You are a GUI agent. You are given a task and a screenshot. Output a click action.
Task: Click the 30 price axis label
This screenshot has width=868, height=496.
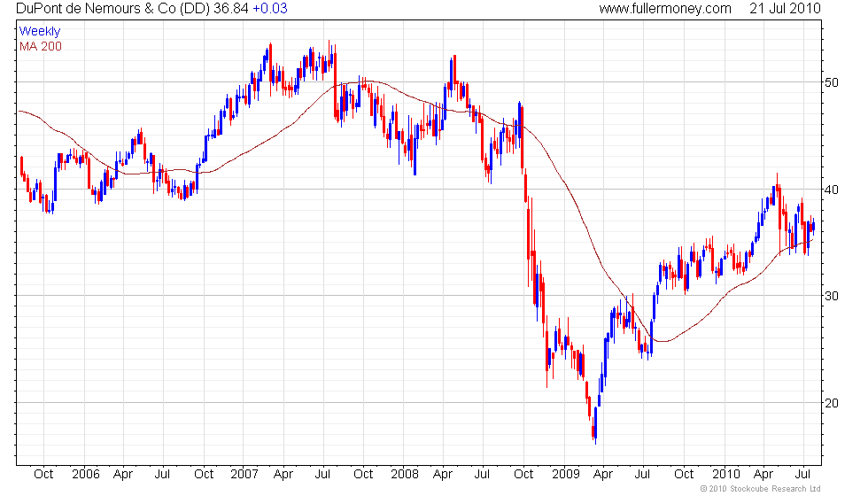tap(832, 296)
